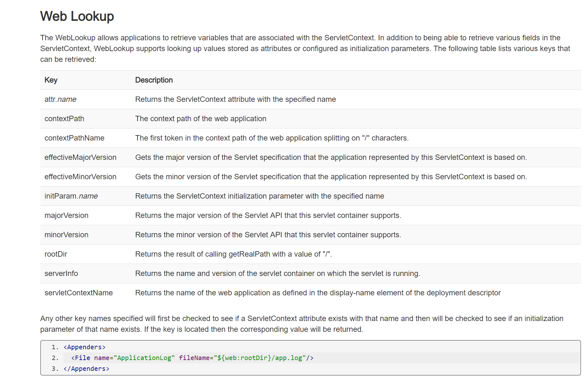Click description about first token in context path
The height and width of the screenshot is (387, 588).
click(272, 138)
